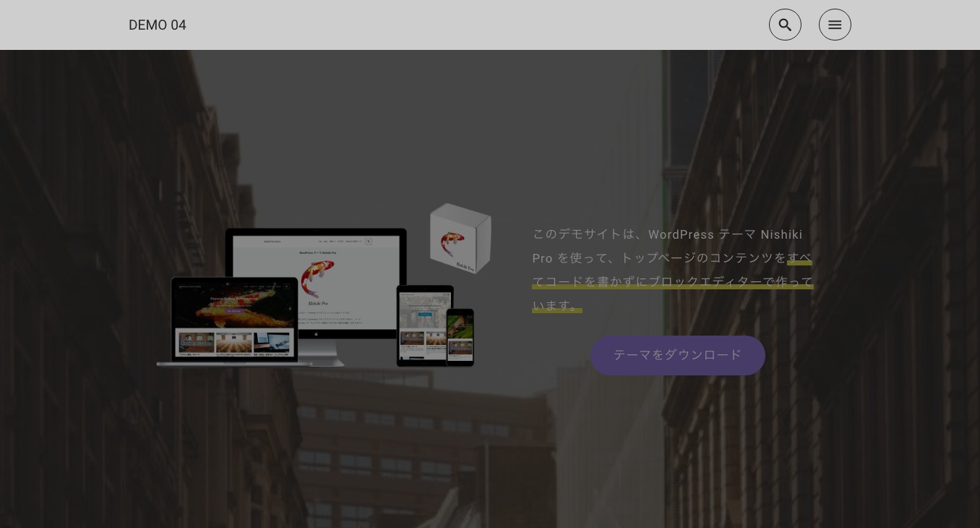Click the highlighted text 'てコードを書かずにブロックエディターで作って'
Screen dimensions: 980x528
(673, 281)
